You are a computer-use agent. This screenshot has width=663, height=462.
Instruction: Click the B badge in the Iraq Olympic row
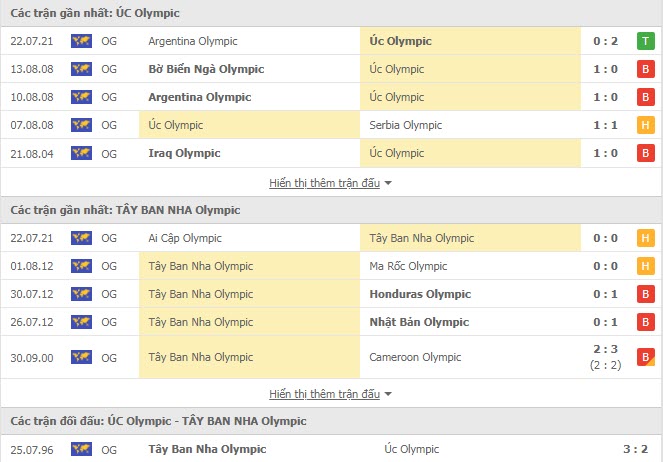coord(646,153)
